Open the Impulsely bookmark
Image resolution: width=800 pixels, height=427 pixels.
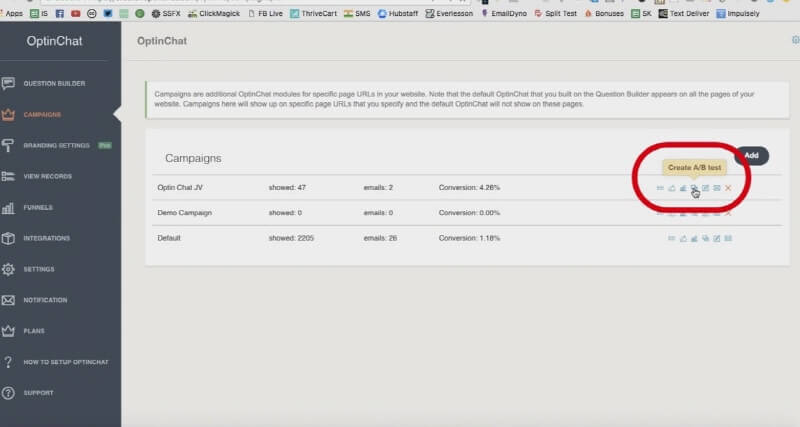[738, 14]
